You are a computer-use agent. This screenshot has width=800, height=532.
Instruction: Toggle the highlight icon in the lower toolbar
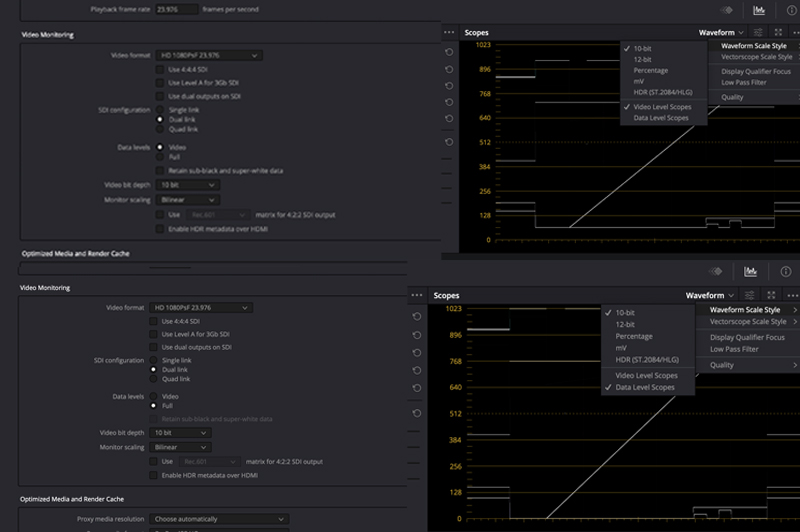[x=716, y=271]
